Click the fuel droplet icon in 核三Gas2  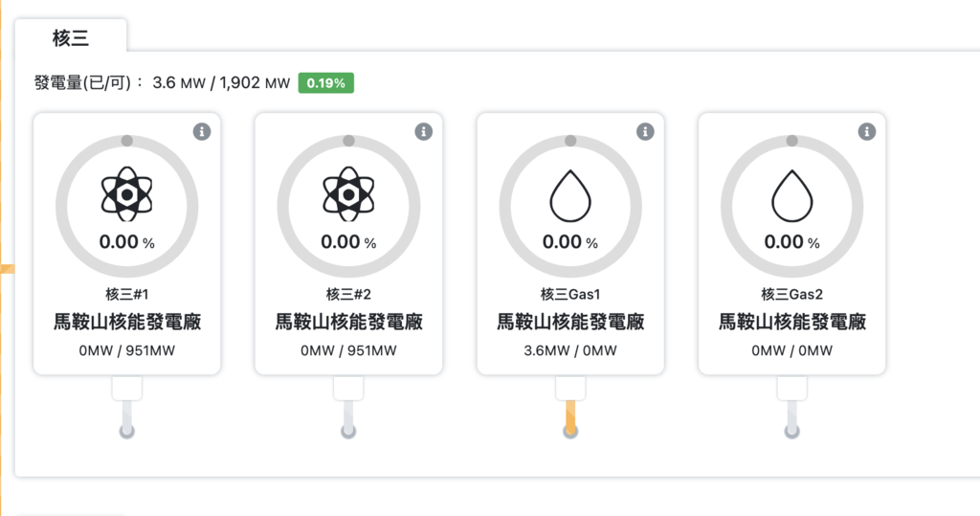[791, 194]
